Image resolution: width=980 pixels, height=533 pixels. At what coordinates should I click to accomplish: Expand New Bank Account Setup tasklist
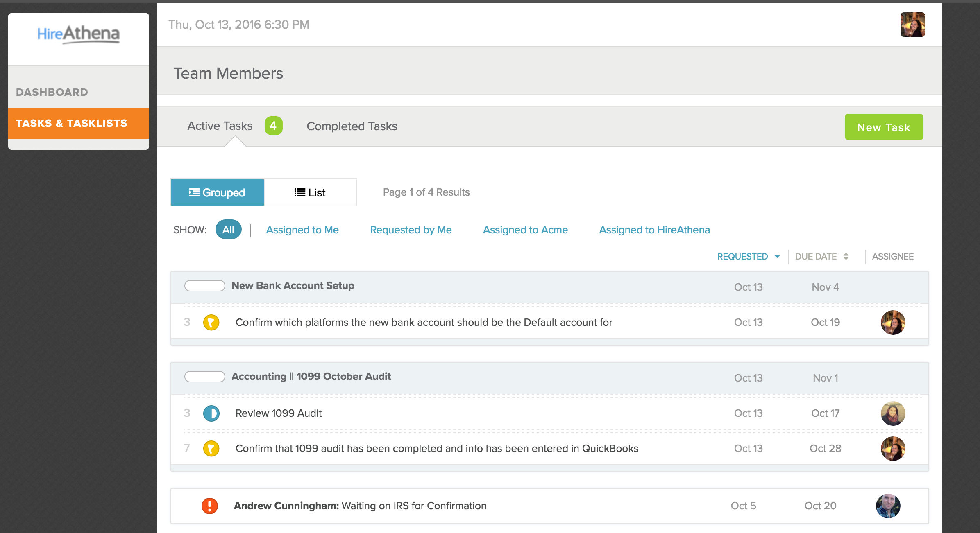point(293,286)
